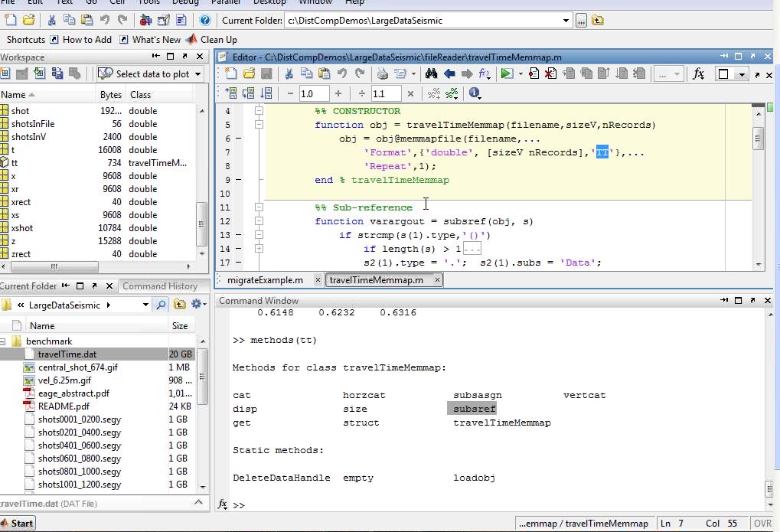Collapse the subsref function on line 12
Viewport: 780px width, 532px height.
pos(259,221)
